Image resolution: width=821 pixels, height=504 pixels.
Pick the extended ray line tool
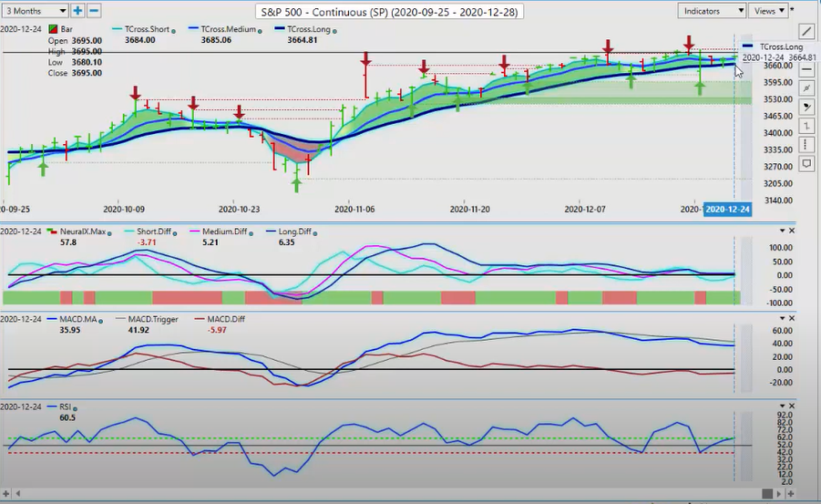[806, 88]
